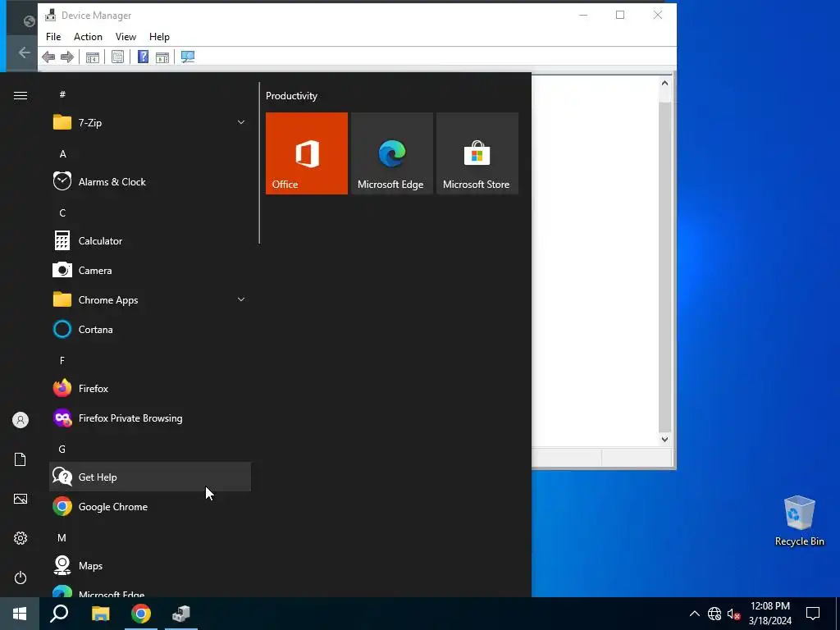This screenshot has height=630, width=840.
Task: Click the F letter header in app list
Action: (62, 361)
